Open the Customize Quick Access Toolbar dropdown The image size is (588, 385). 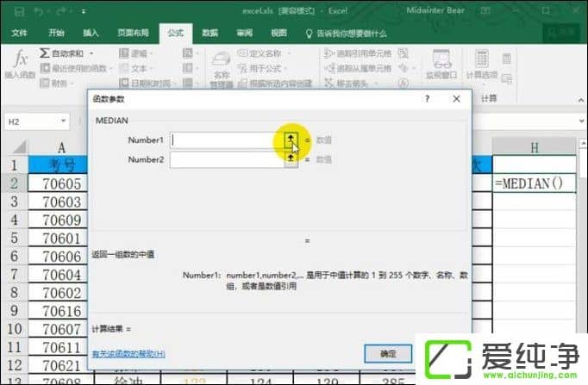(x=84, y=11)
